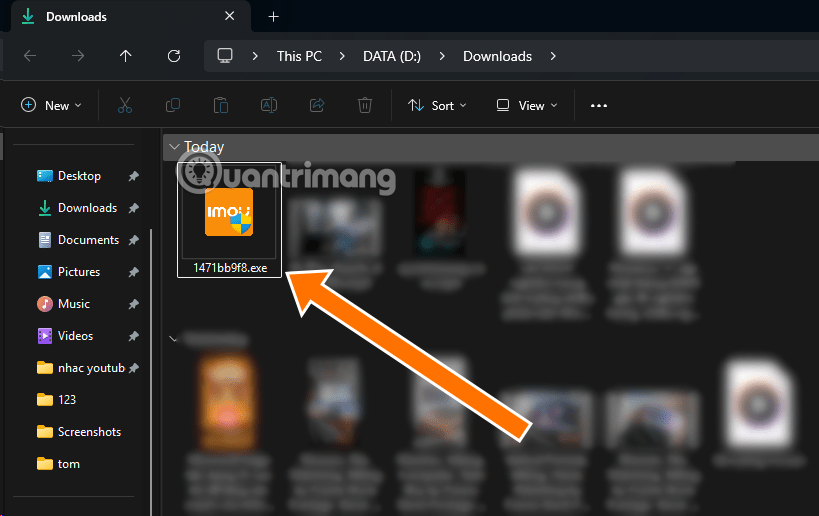
Task: Collapse the Today file group
Action: [174, 147]
